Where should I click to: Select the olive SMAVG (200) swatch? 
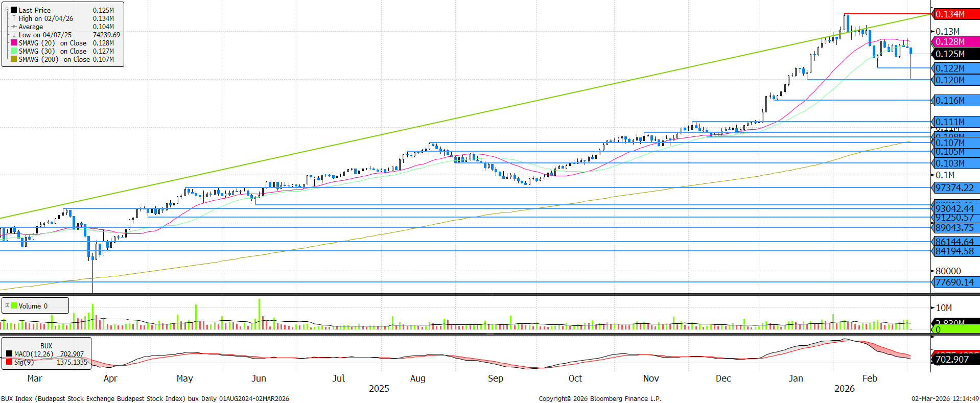click(x=14, y=59)
